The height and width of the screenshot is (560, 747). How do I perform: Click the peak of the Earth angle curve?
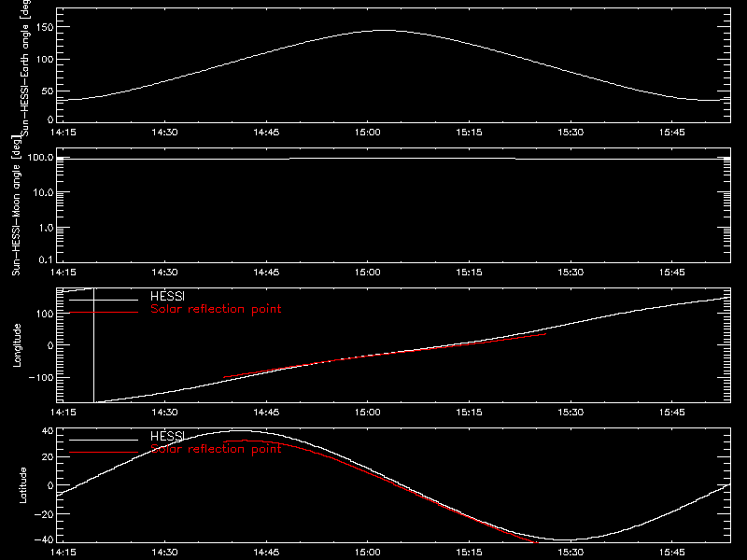pos(384,31)
